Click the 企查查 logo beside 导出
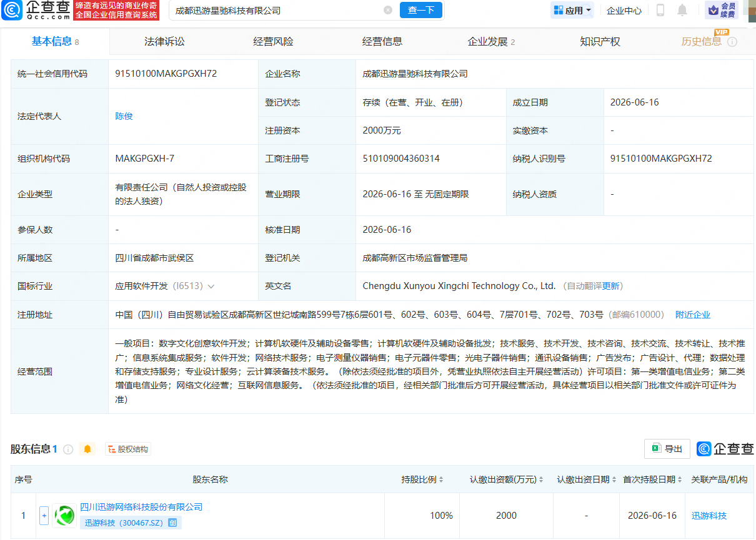Screen dimensions: 756x540 (725, 448)
